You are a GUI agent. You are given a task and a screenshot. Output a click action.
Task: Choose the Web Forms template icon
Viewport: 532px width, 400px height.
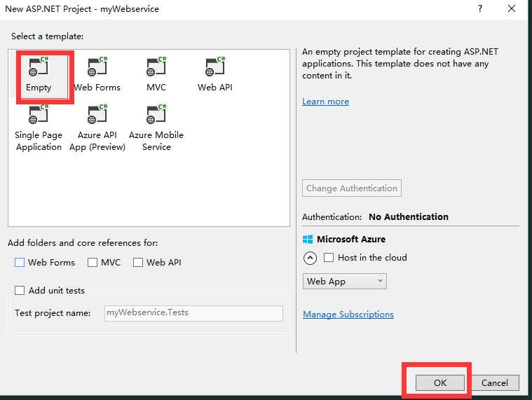click(97, 67)
